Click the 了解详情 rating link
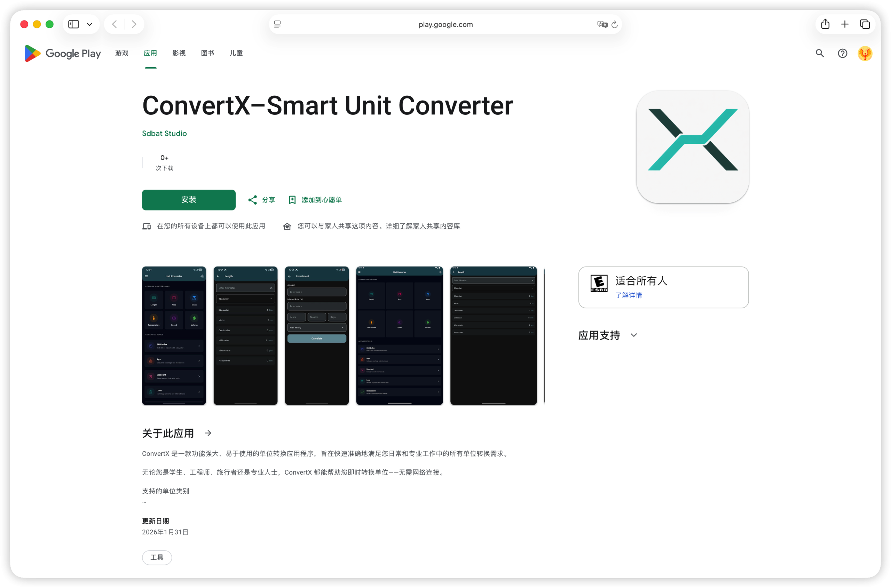 point(628,295)
